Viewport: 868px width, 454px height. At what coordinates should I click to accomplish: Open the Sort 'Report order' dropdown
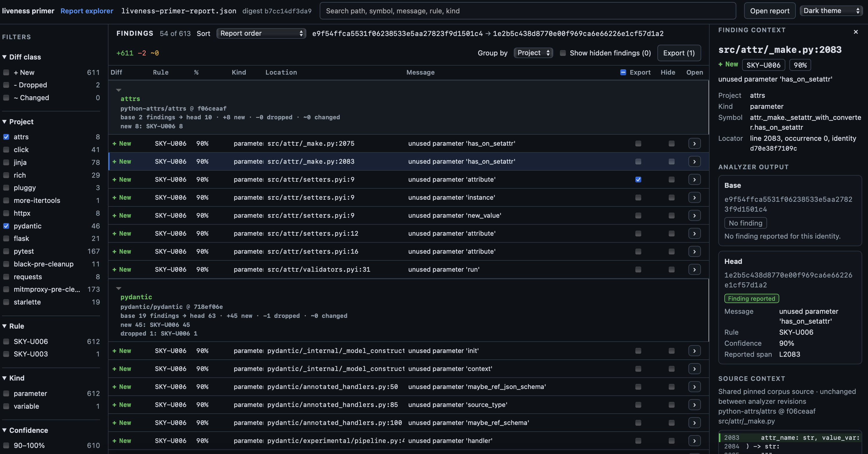261,33
